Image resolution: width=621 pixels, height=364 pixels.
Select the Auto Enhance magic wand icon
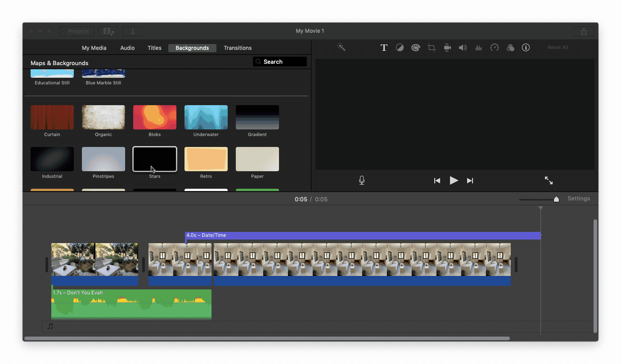click(x=341, y=47)
